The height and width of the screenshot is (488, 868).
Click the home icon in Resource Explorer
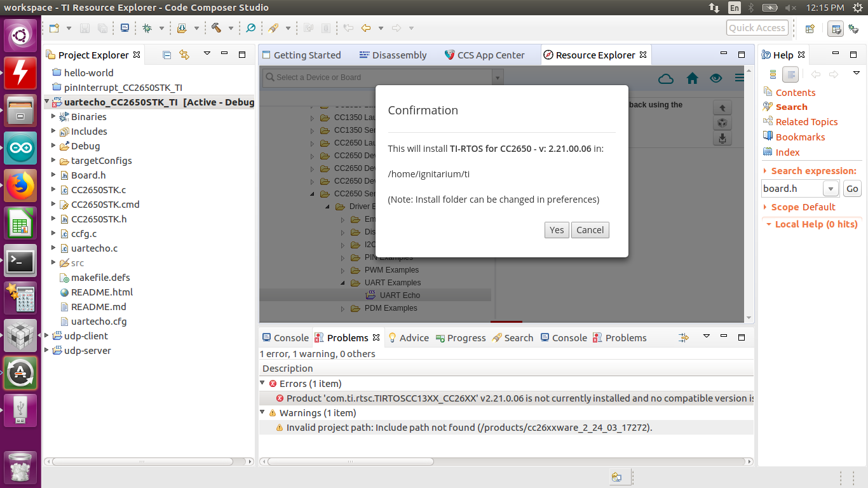[x=693, y=78]
